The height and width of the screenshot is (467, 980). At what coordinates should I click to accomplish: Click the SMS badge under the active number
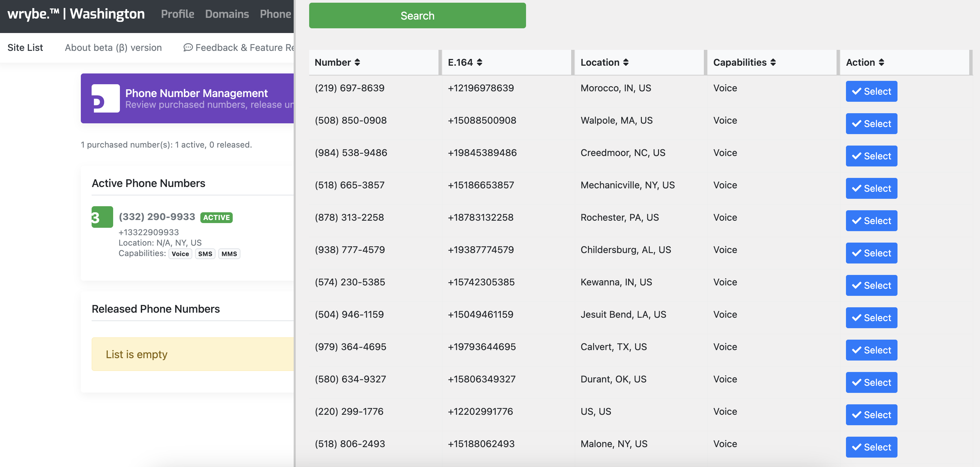[205, 253]
